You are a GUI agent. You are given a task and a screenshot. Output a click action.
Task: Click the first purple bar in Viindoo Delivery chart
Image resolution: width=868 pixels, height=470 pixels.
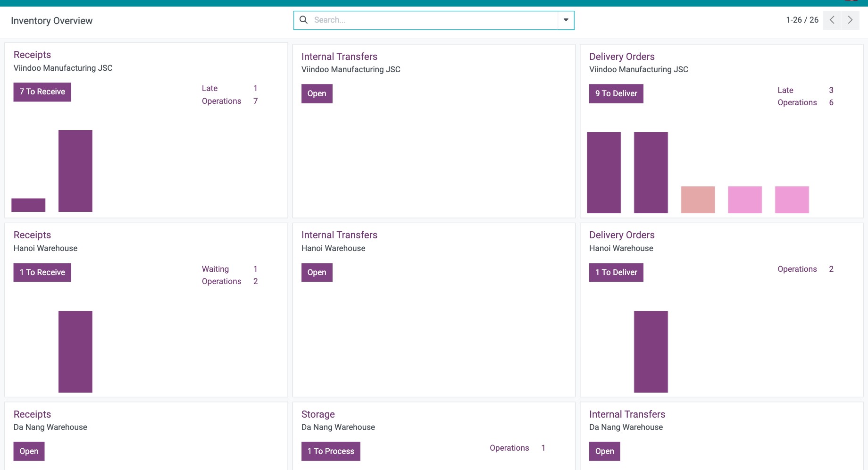click(x=604, y=173)
